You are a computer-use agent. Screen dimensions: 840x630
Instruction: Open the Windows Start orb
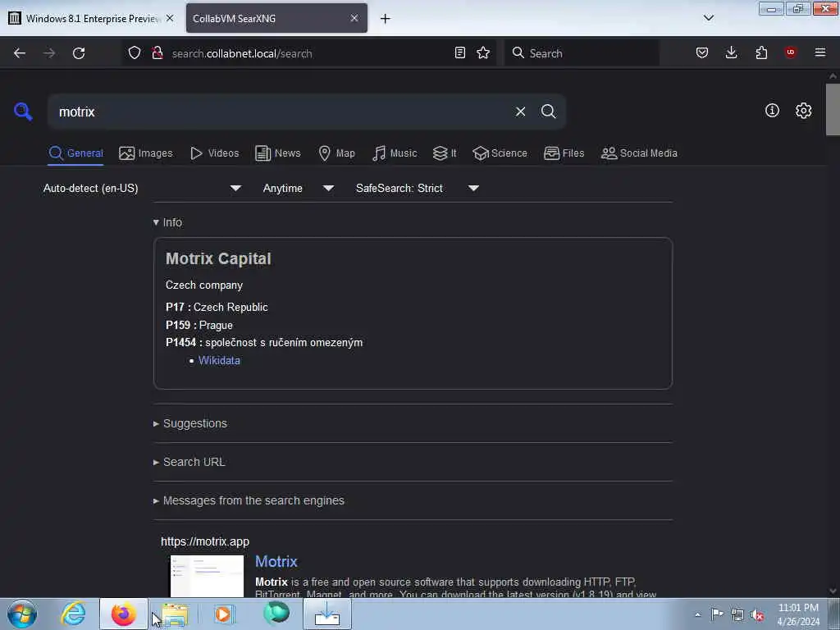(22, 614)
